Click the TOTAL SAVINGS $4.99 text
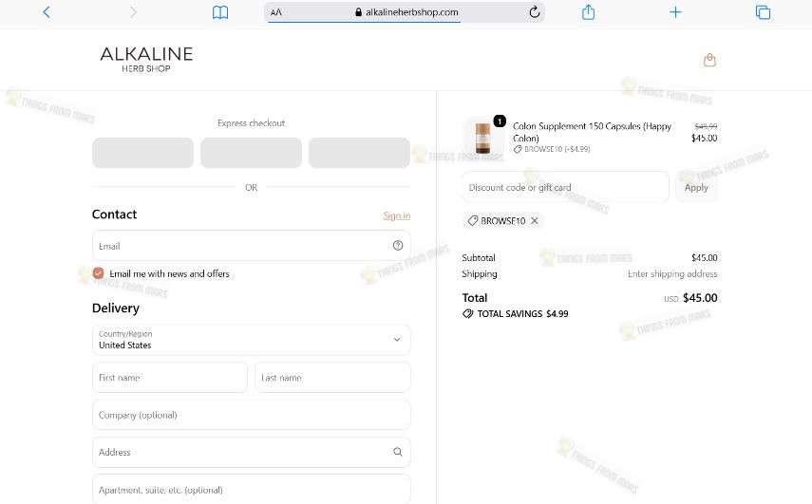 pos(516,313)
